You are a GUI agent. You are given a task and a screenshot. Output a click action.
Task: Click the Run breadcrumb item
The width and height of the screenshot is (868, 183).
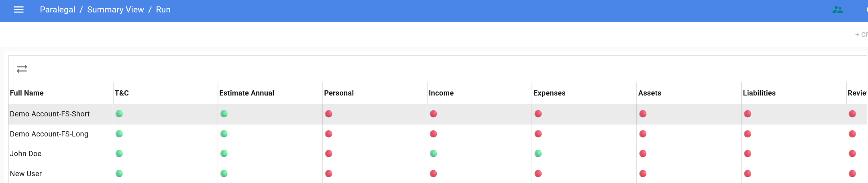[x=163, y=10]
